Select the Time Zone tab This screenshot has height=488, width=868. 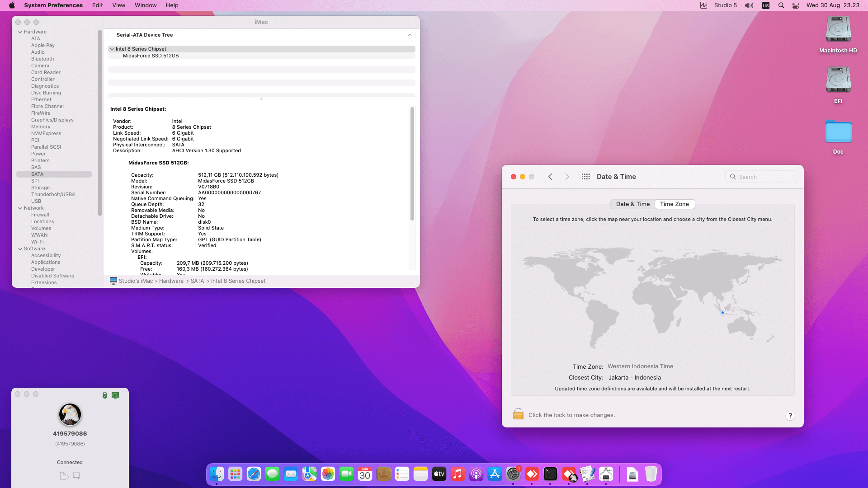pos(675,204)
